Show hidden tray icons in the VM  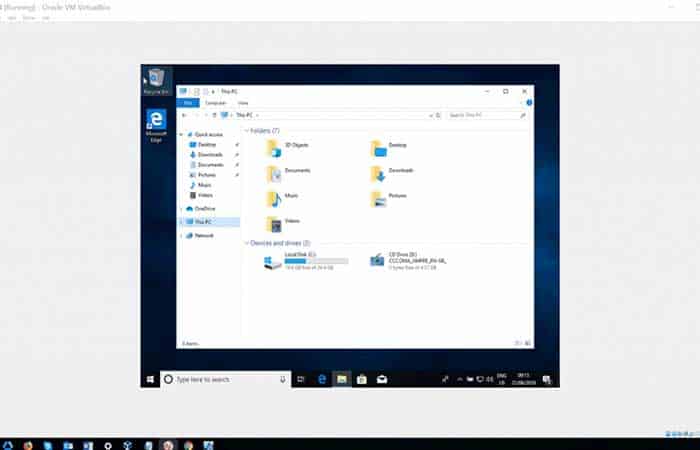[x=459, y=379]
